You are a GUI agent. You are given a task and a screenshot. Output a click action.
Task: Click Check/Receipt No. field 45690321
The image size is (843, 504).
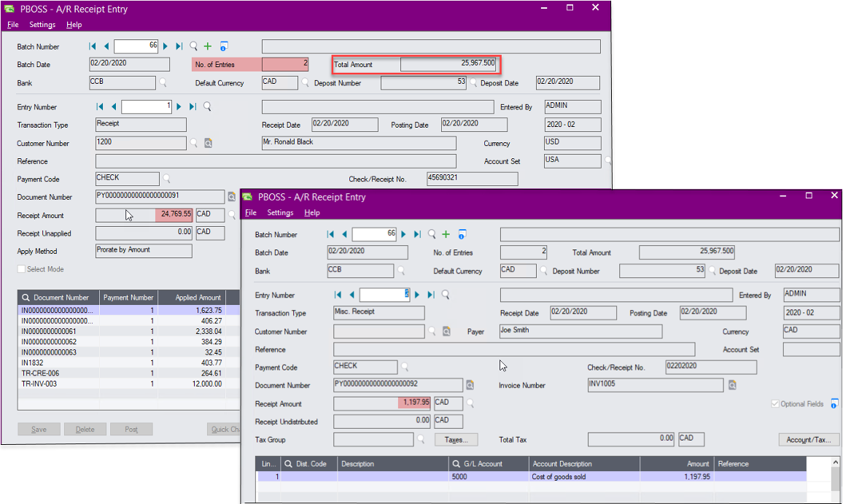pyautogui.click(x=473, y=179)
